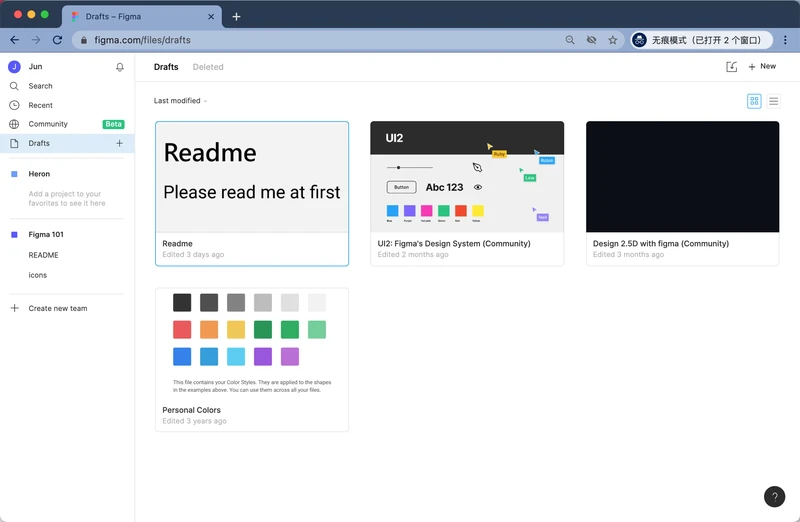Switch to grid view
Screen dimensions: 800x522
[x=754, y=101]
